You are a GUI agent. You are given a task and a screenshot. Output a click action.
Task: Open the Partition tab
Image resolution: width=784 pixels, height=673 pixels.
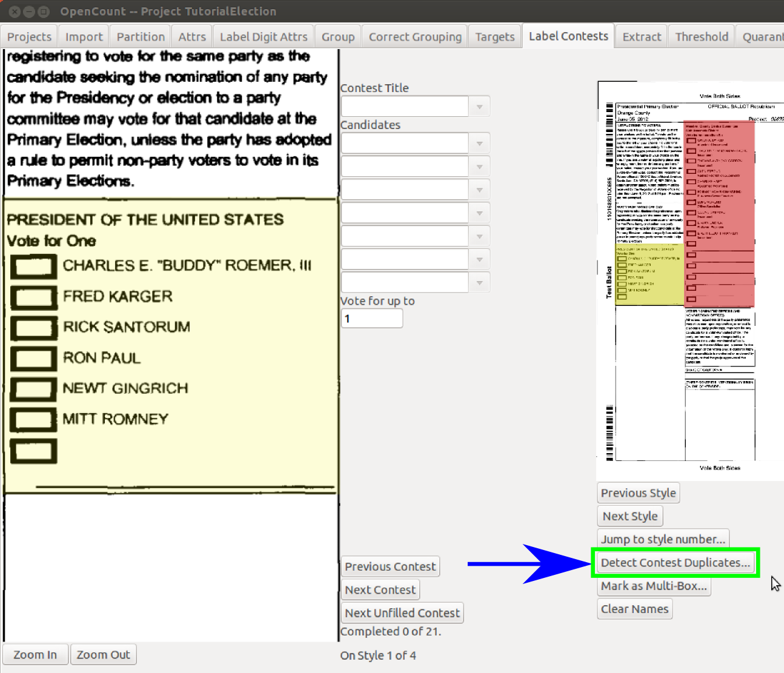[141, 37]
